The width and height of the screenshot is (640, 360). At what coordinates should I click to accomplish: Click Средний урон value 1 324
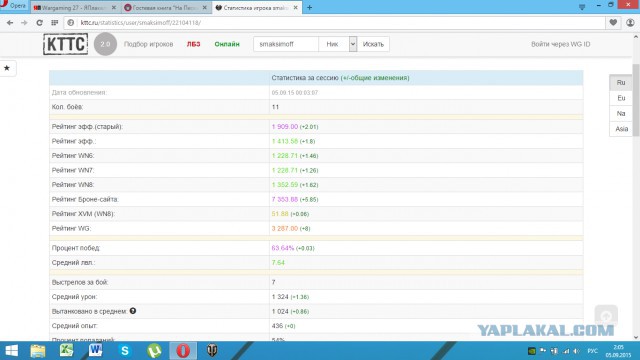(x=280, y=297)
